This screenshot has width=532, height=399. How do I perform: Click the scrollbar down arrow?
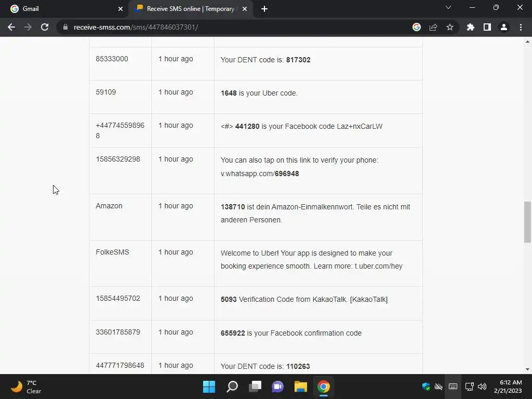[x=527, y=369]
